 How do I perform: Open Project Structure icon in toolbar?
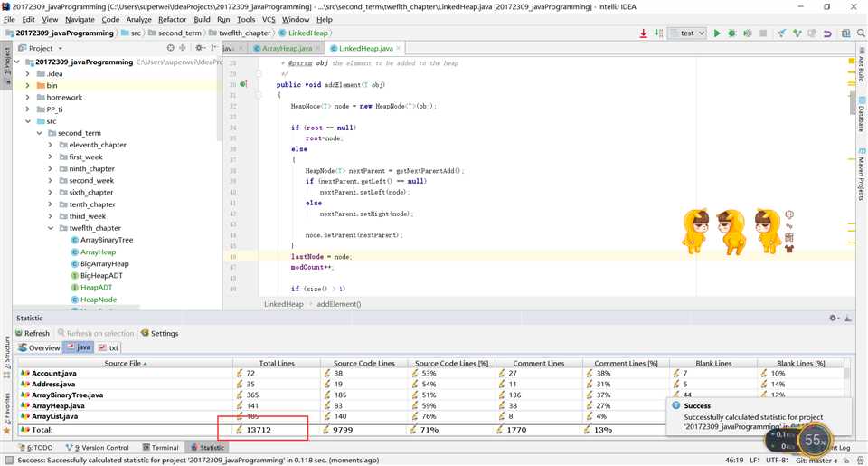coord(845,33)
